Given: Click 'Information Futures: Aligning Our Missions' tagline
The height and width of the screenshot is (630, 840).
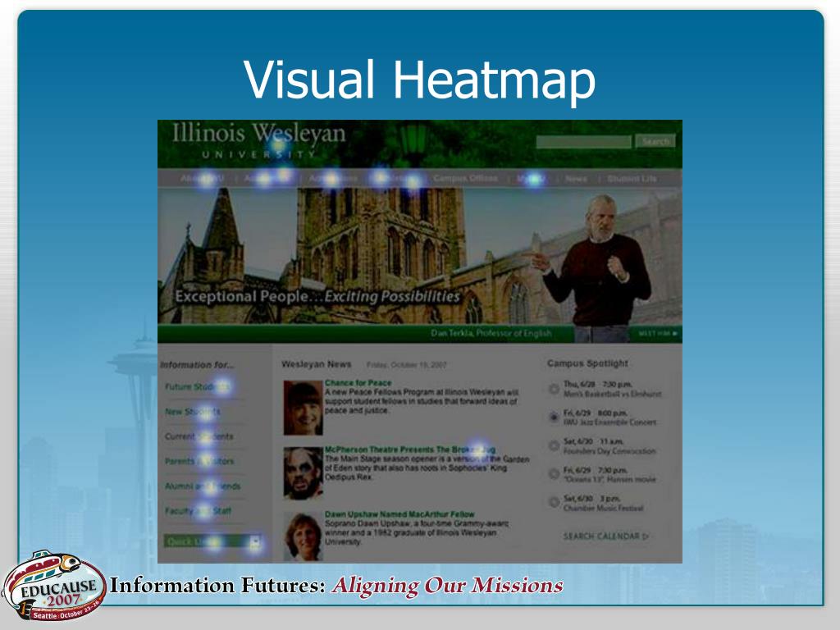Looking at the screenshot, I should [x=336, y=585].
